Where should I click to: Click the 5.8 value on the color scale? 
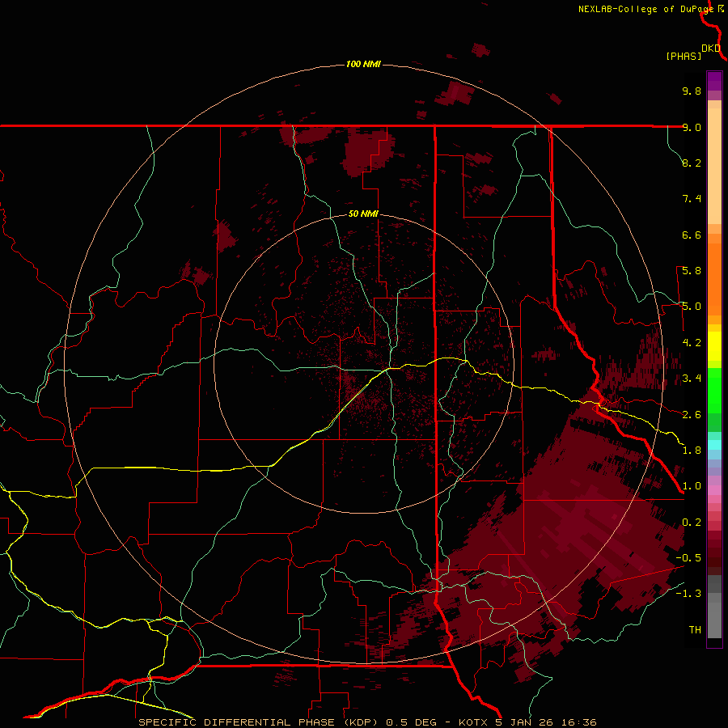coord(692,271)
